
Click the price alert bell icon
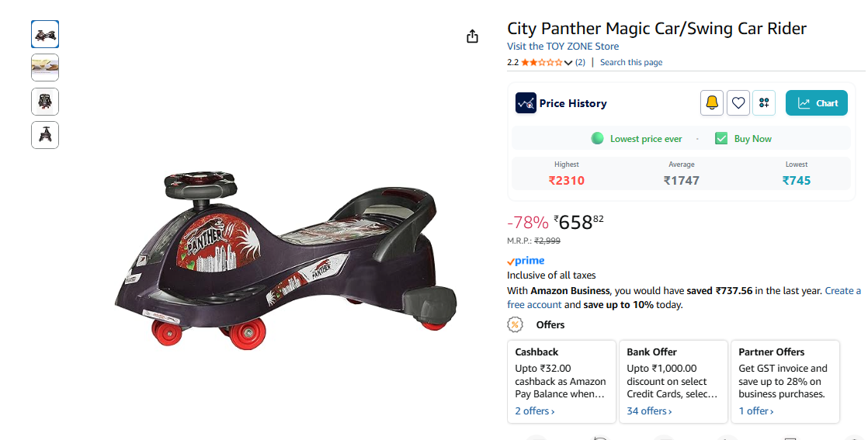(712, 103)
